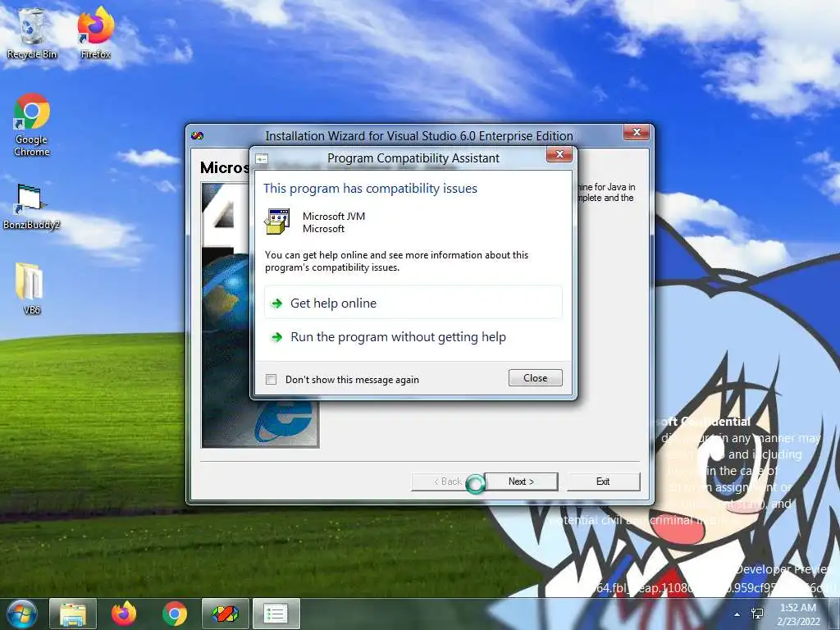This screenshot has height=630, width=840.
Task: Click Next in the Installation Wizard
Action: (x=521, y=481)
